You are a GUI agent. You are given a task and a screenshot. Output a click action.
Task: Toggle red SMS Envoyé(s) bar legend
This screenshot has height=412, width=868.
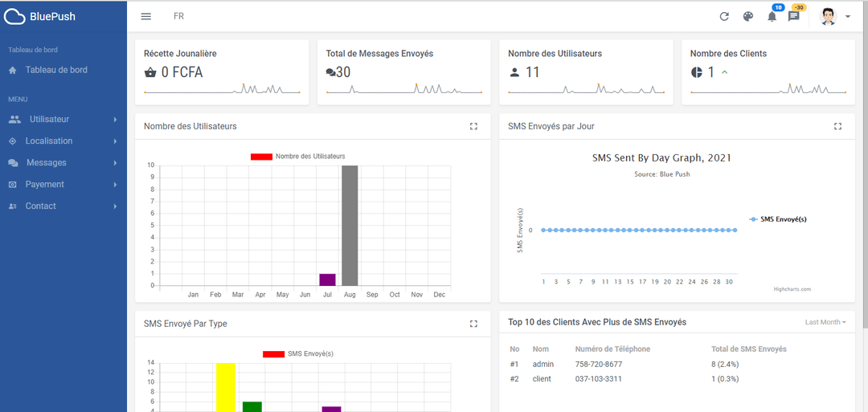pyautogui.click(x=297, y=353)
